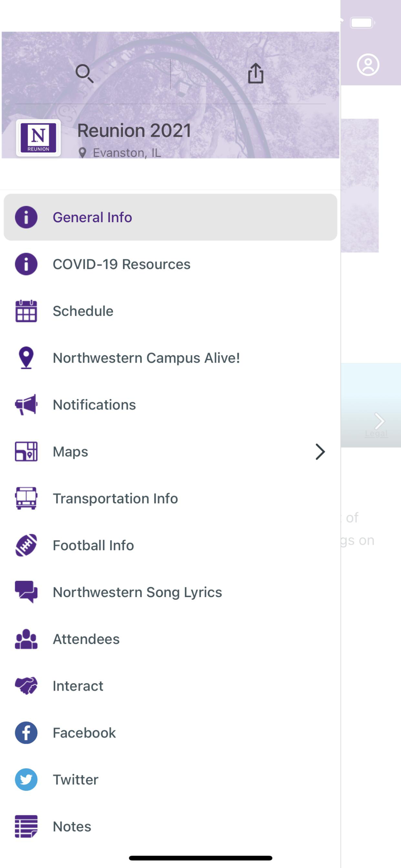Expand the Maps submenu chevron
401x868 pixels.
point(320,452)
